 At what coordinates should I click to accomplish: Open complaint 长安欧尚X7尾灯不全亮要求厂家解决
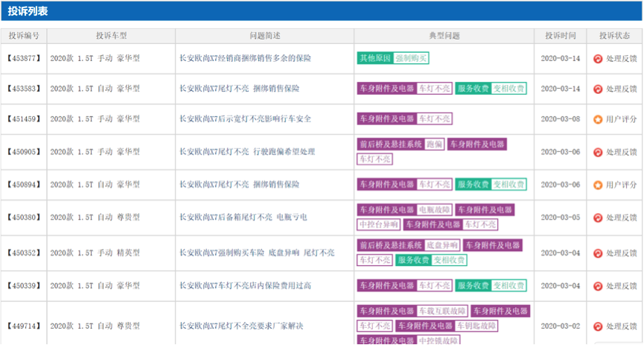(x=241, y=326)
